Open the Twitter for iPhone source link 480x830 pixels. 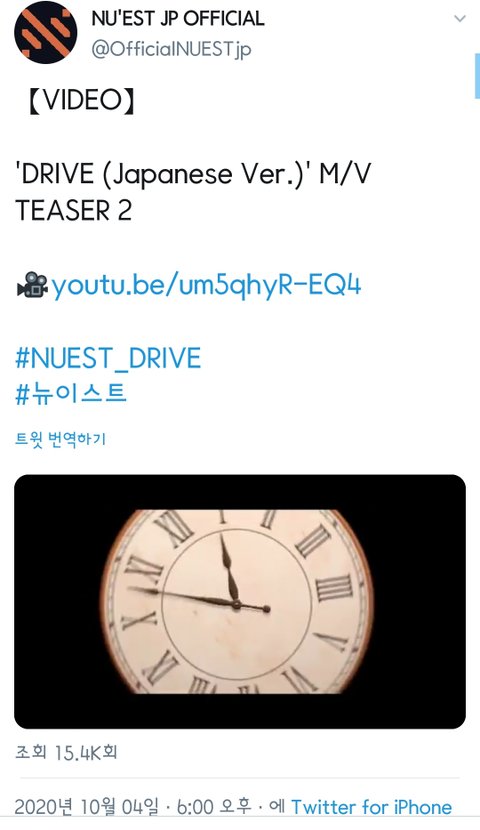[x=372, y=807]
